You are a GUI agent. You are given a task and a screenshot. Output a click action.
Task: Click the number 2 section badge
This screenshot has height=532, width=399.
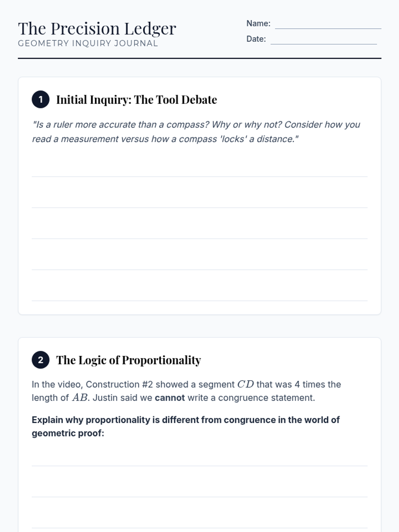point(41,360)
